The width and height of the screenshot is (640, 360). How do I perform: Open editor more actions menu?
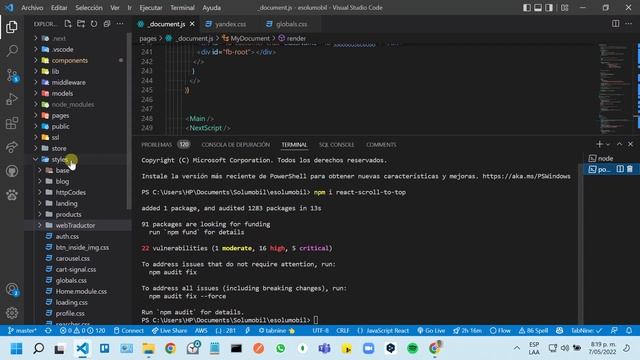tap(629, 24)
